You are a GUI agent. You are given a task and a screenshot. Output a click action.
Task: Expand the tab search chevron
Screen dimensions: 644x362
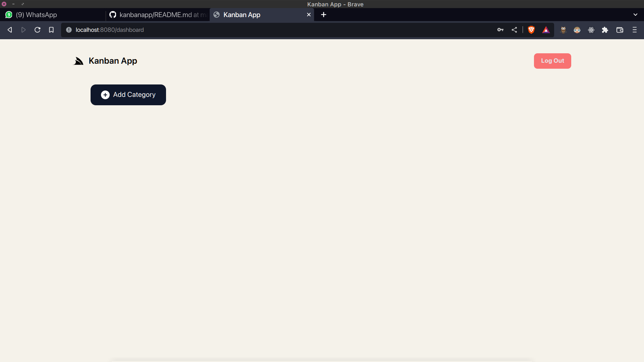[x=635, y=15]
